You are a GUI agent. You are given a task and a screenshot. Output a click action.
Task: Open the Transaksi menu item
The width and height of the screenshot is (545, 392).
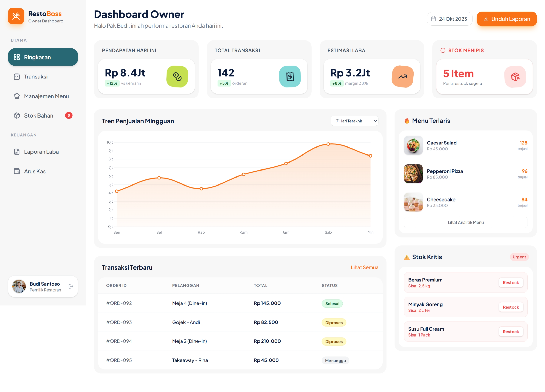[36, 77]
